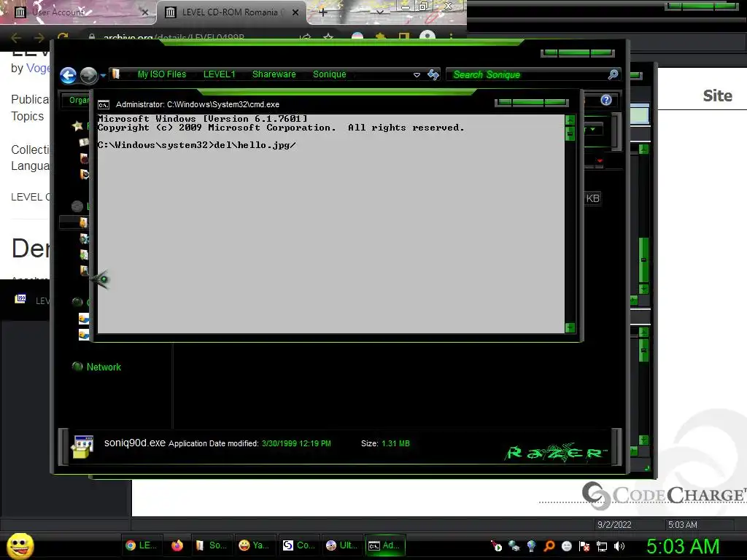Click the Explorer forward arrow button
The height and width of the screenshot is (560, 747).
coord(88,75)
